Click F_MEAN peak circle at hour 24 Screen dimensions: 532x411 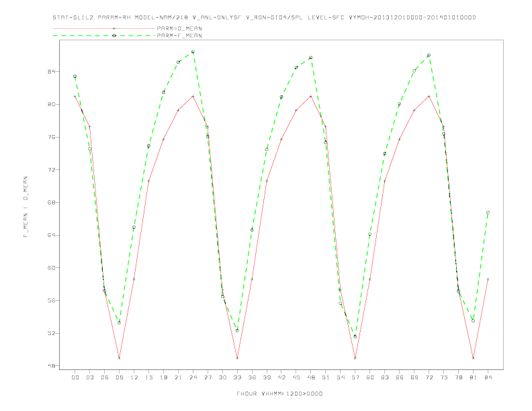(x=193, y=52)
